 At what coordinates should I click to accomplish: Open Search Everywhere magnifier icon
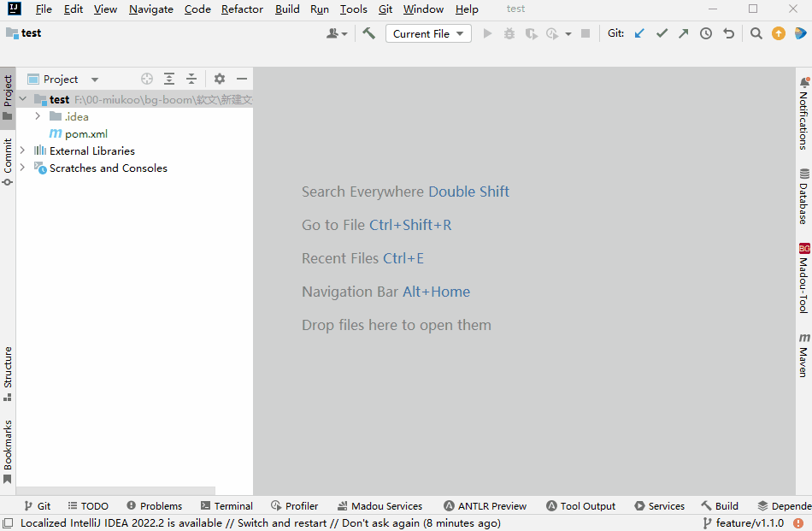(756, 33)
